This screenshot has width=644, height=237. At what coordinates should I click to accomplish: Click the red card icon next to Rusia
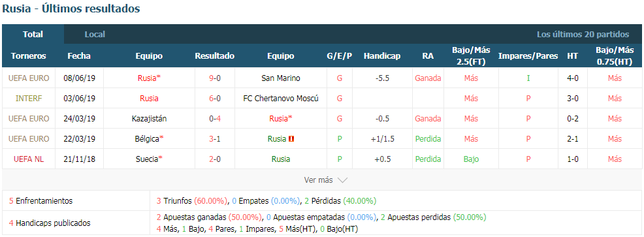pyautogui.click(x=291, y=139)
